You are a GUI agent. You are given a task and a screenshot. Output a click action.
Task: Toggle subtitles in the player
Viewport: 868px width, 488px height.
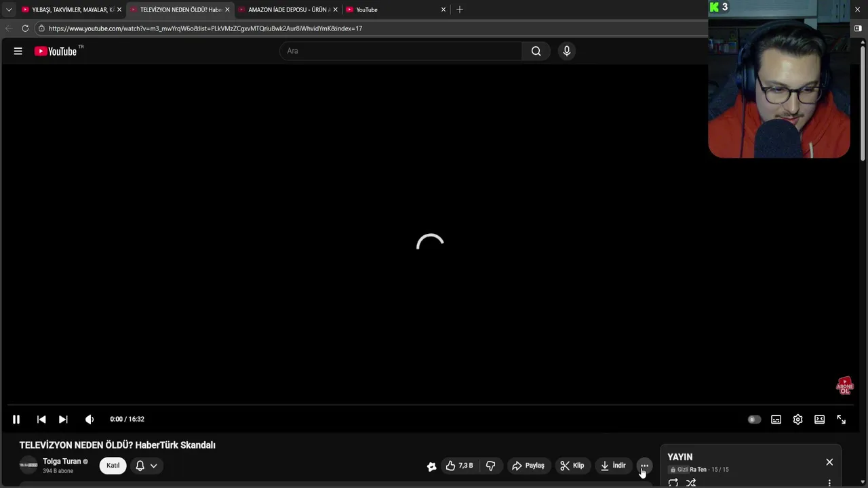(776, 420)
